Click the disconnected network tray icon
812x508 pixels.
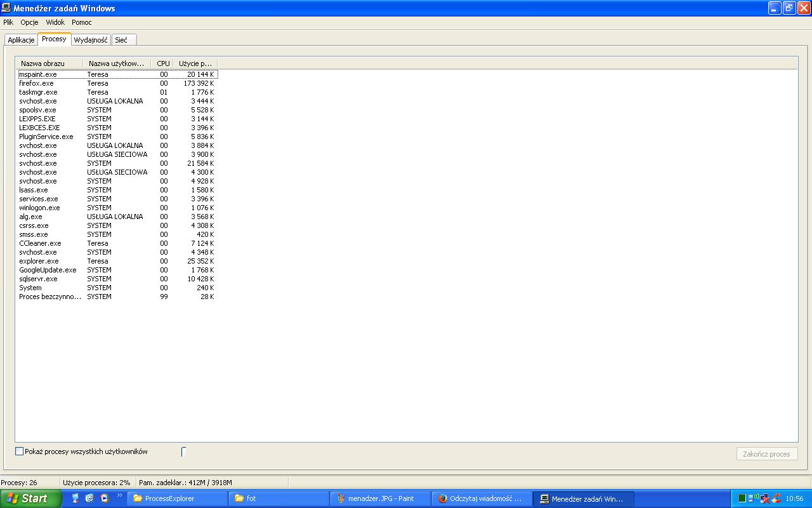765,498
